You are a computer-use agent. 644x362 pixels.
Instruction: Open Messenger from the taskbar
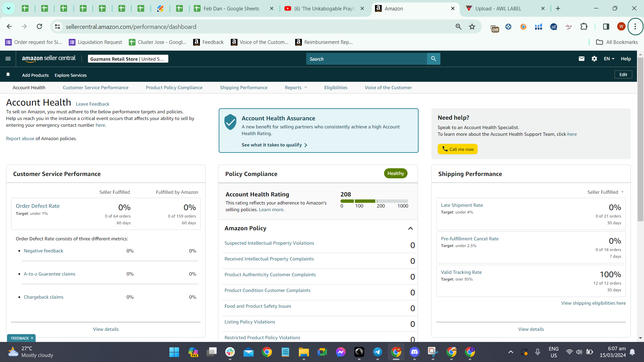(x=341, y=352)
